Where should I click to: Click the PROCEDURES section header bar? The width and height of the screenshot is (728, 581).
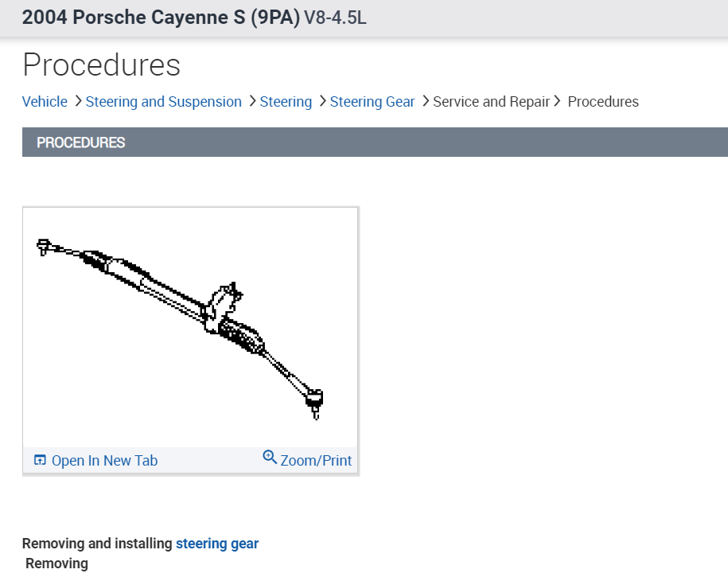(x=80, y=142)
